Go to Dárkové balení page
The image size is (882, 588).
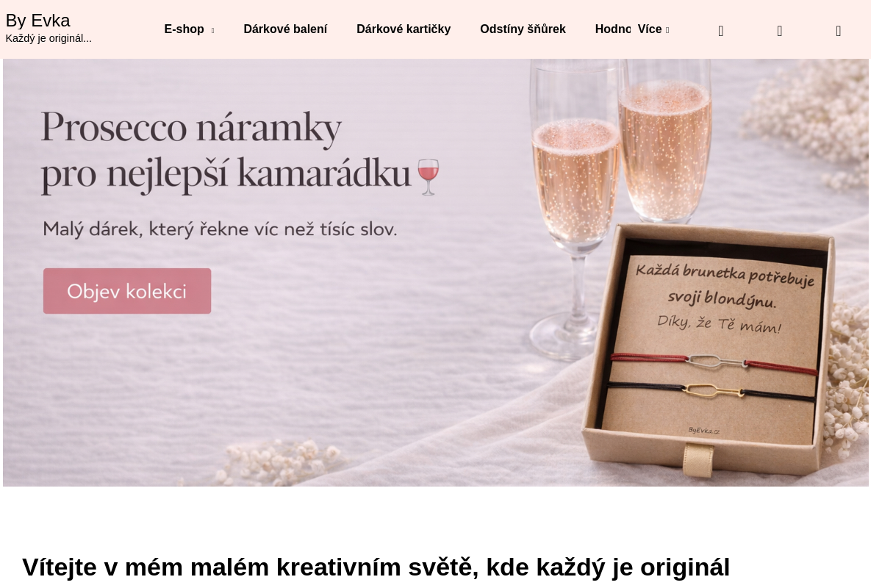click(285, 29)
